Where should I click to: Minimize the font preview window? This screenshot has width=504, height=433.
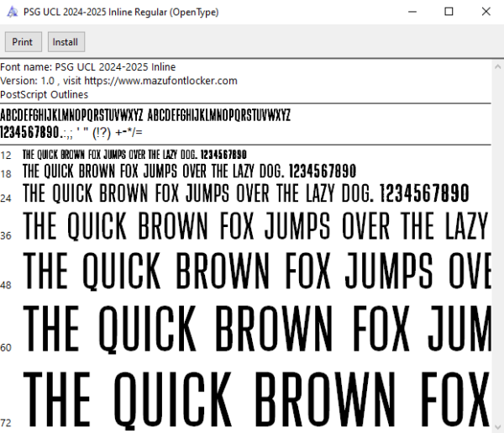[412, 12]
